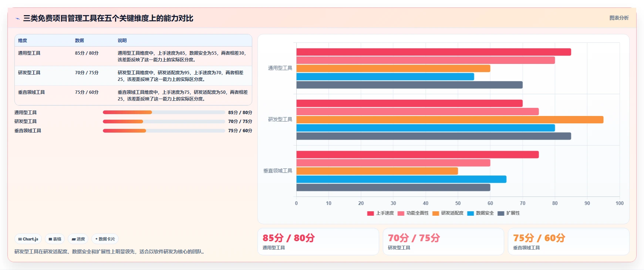Toggle the 数据安全 legend item
The width and height of the screenshot is (644, 270).
tap(481, 213)
